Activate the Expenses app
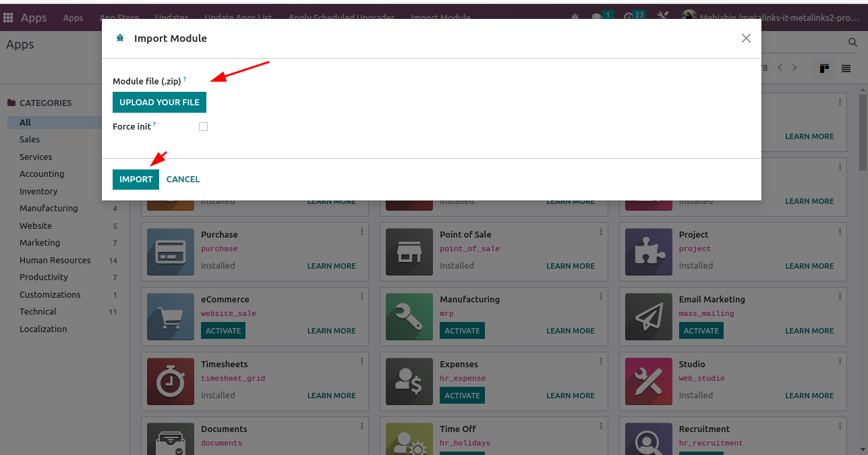The width and height of the screenshot is (868, 455). (x=462, y=396)
